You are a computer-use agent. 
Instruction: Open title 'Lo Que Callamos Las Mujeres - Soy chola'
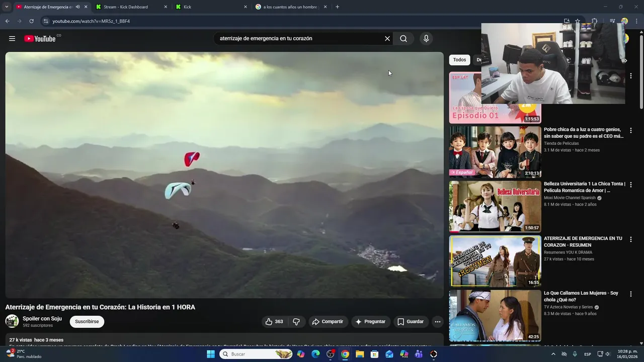point(581,296)
